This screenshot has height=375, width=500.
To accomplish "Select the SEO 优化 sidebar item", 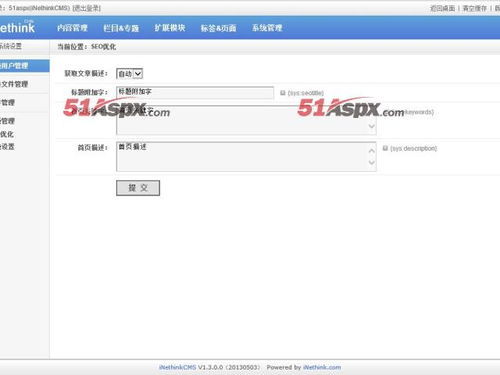I will pyautogui.click(x=7, y=134).
